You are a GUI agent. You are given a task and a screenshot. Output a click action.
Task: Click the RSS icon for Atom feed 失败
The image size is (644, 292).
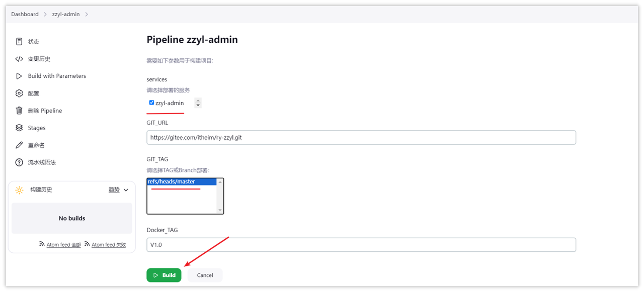pos(87,244)
